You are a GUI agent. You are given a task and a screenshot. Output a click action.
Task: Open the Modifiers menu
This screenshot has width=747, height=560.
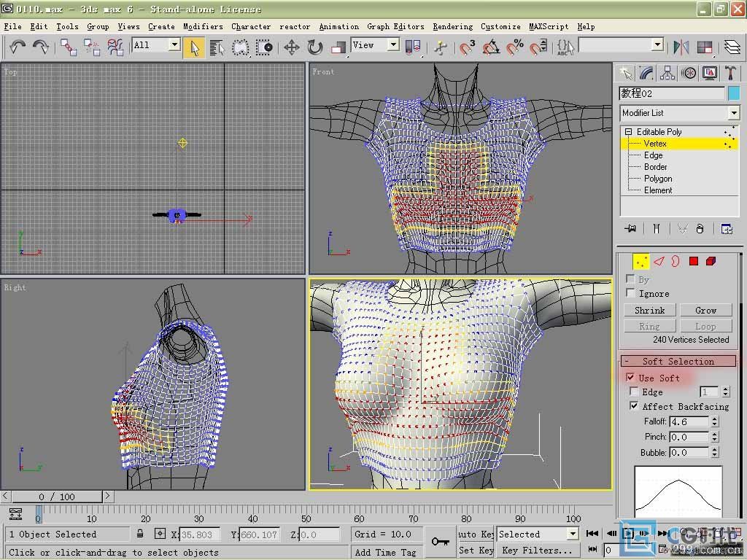203,27
